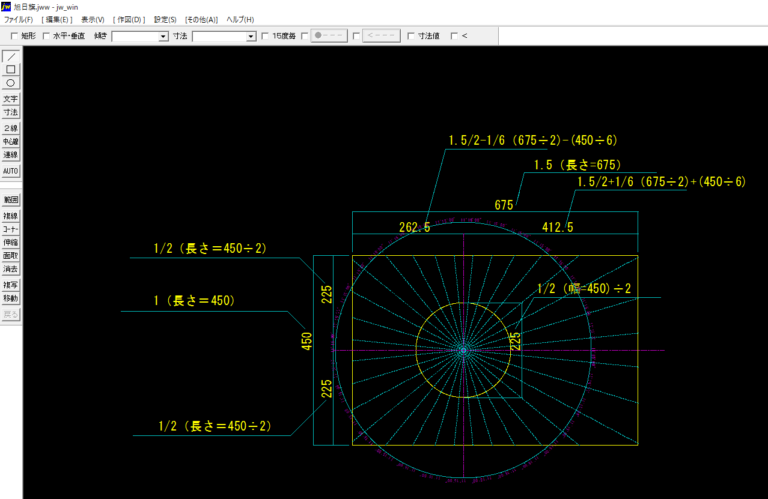Activate the 寸法 dimension tool in sidebar
Screen dimensions: 768x499
click(10, 113)
